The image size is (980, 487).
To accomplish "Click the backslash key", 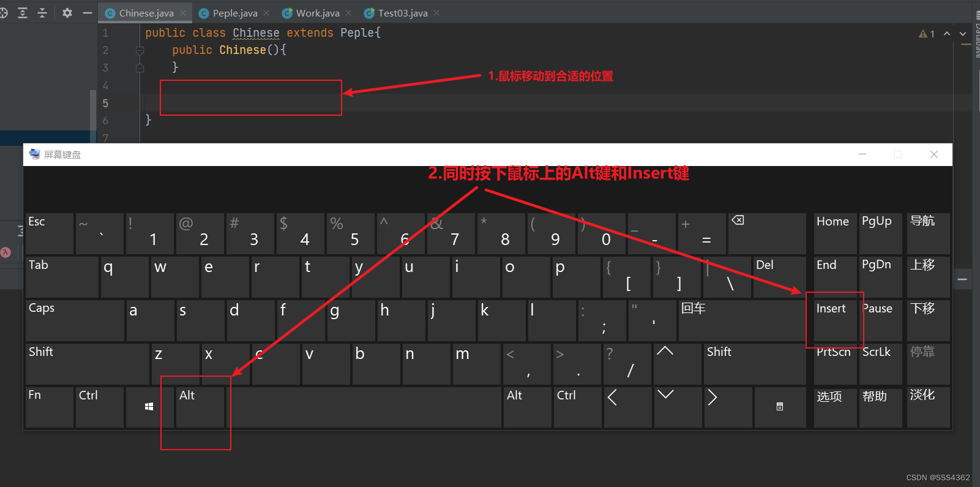I will [727, 277].
